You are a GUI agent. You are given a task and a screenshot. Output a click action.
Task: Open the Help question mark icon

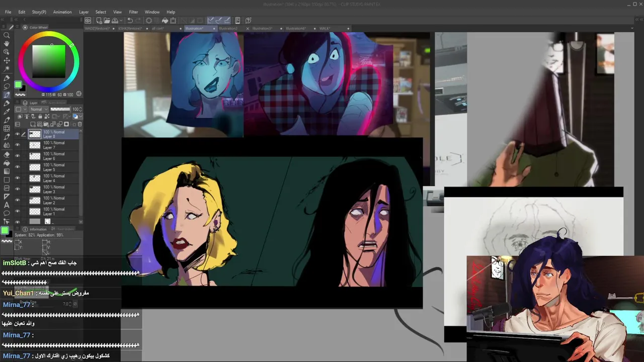248,21
